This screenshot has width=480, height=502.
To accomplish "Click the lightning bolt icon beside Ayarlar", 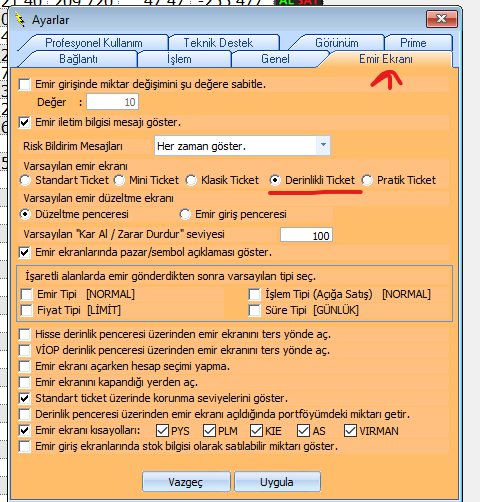I will tap(21, 20).
